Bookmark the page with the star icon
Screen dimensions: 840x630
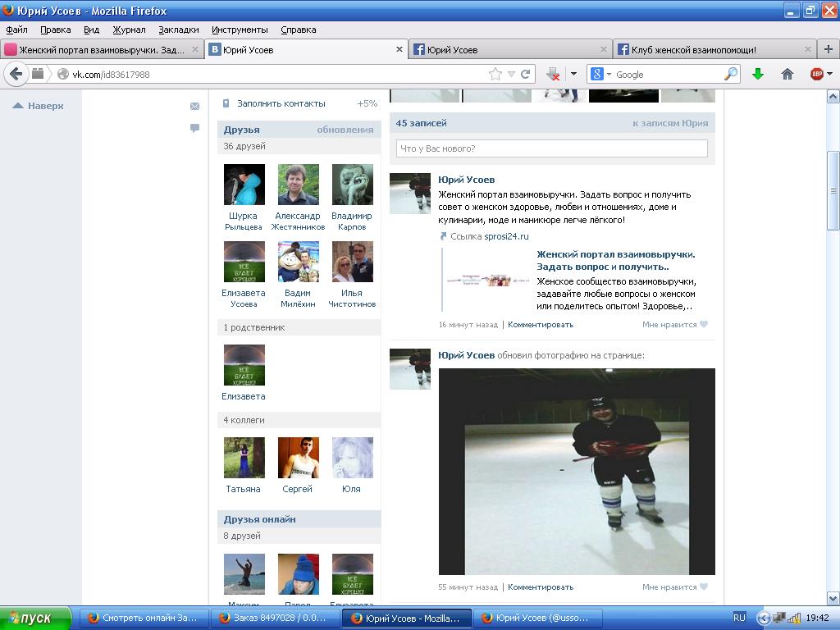495,74
